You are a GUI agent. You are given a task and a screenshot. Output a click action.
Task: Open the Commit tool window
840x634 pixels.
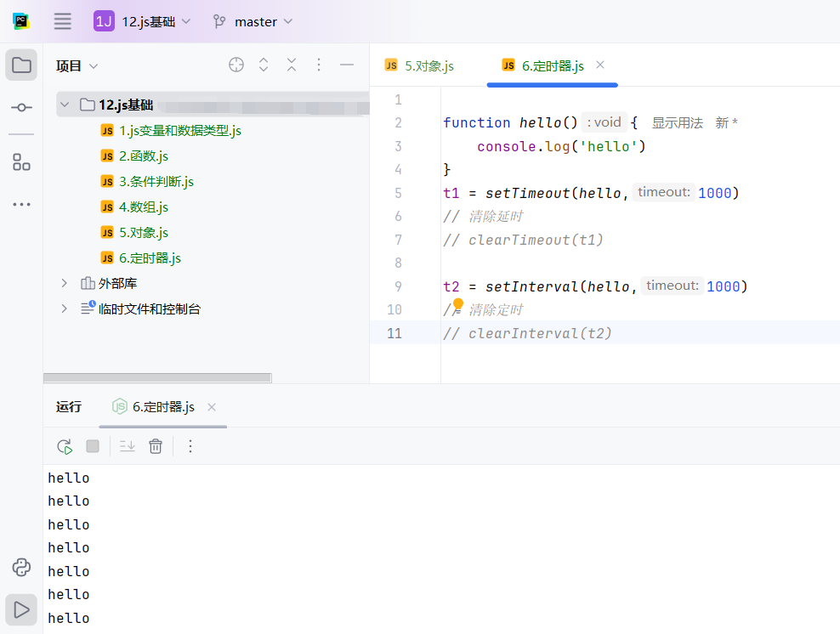[21, 108]
